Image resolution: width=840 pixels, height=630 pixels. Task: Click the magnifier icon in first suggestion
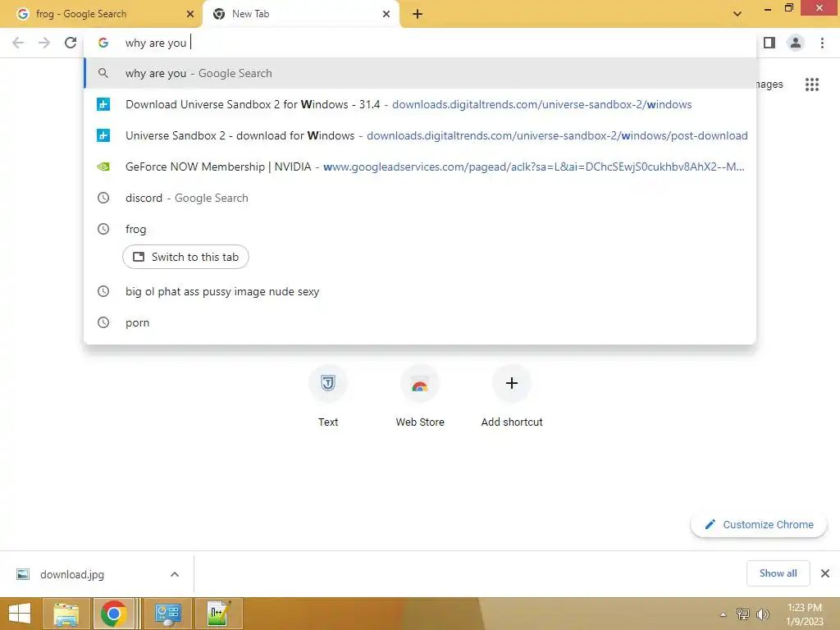(103, 73)
